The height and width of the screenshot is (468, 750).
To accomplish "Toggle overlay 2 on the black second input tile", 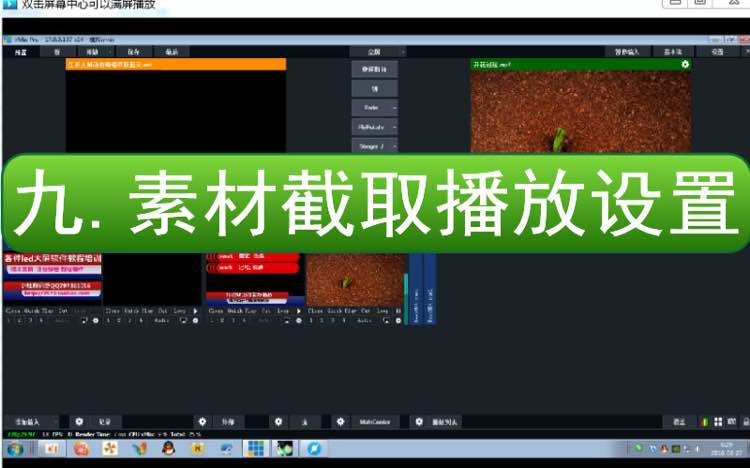I will [119, 321].
